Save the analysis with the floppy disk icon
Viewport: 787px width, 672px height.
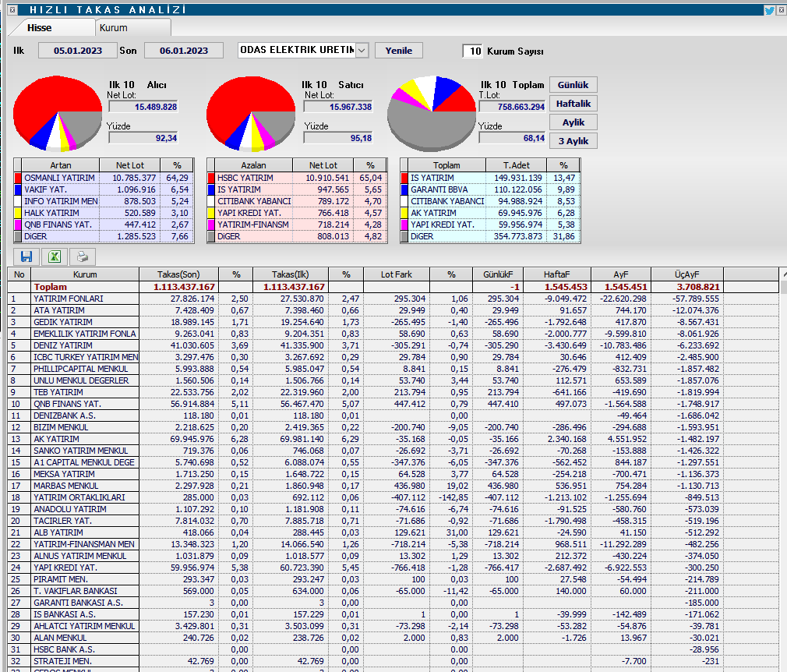pyautogui.click(x=26, y=256)
